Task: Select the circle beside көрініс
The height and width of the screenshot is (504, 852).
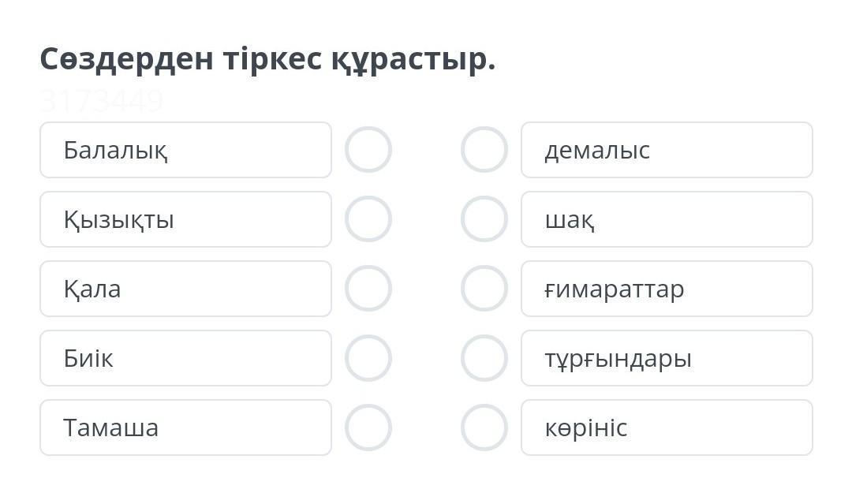Action: (x=484, y=427)
